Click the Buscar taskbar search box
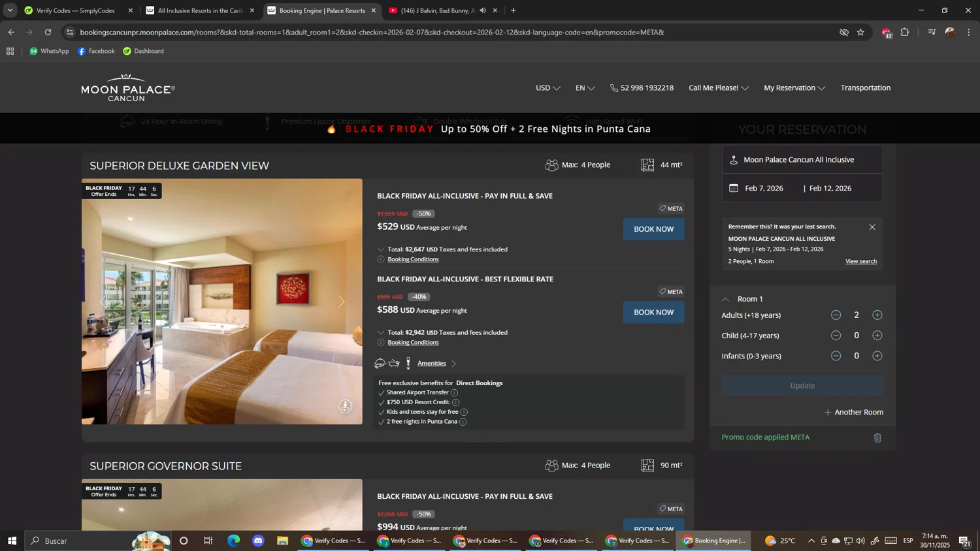This screenshot has height=551, width=980. tap(98, 541)
